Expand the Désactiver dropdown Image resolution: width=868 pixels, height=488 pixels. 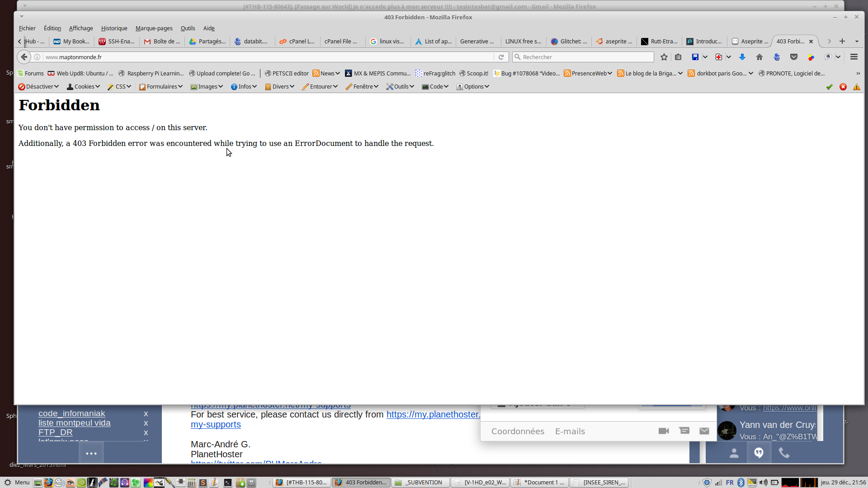[38, 87]
